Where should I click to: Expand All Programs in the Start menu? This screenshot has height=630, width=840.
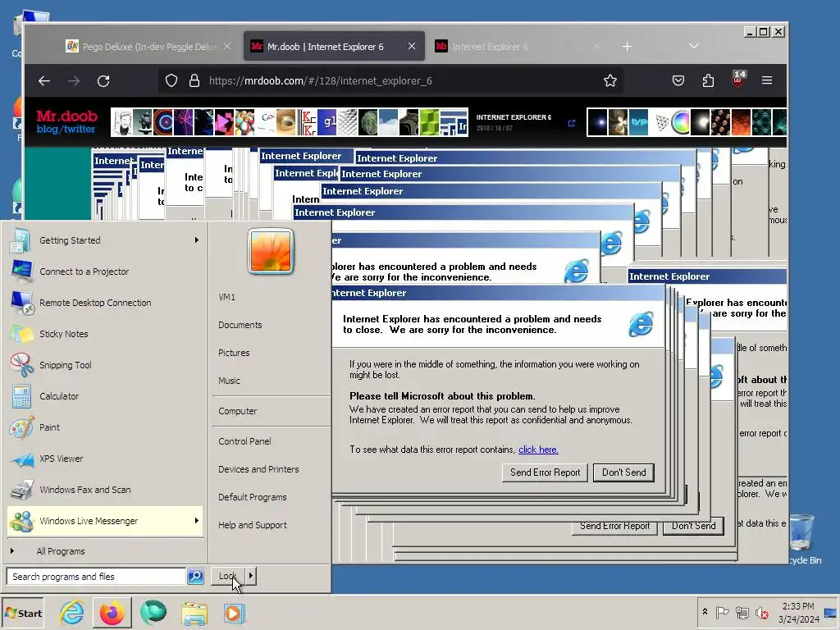click(60, 551)
